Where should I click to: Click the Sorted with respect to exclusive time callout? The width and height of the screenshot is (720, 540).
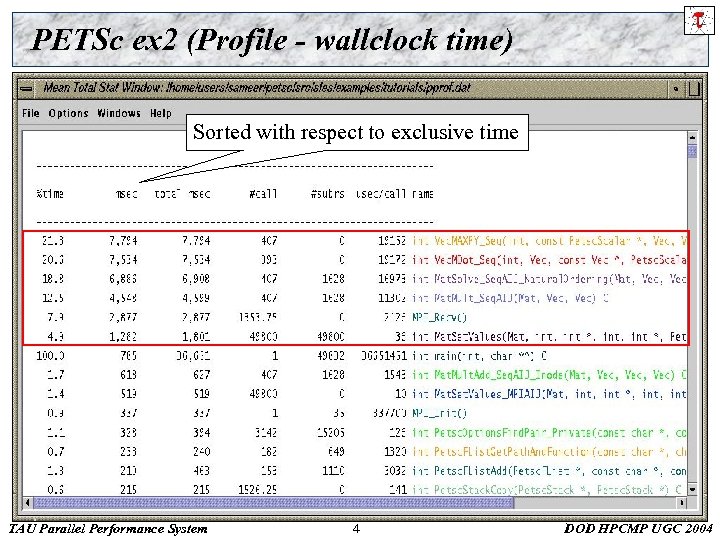(x=357, y=132)
